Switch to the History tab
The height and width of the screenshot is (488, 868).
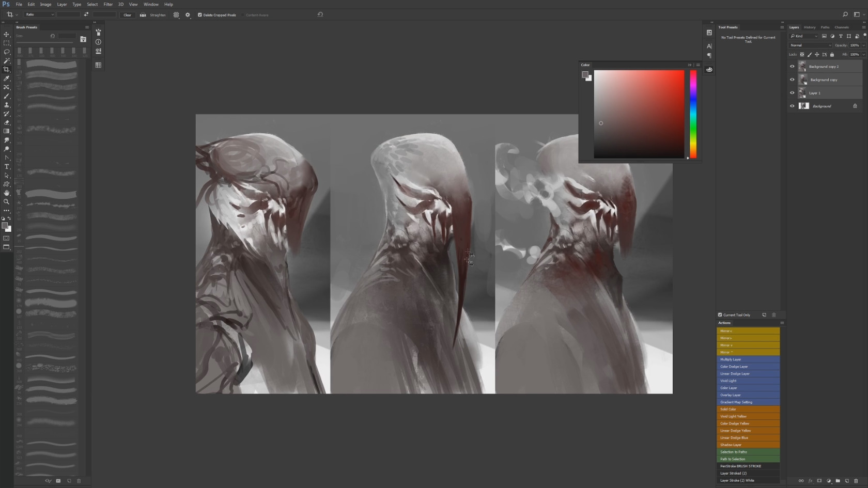pyautogui.click(x=810, y=27)
